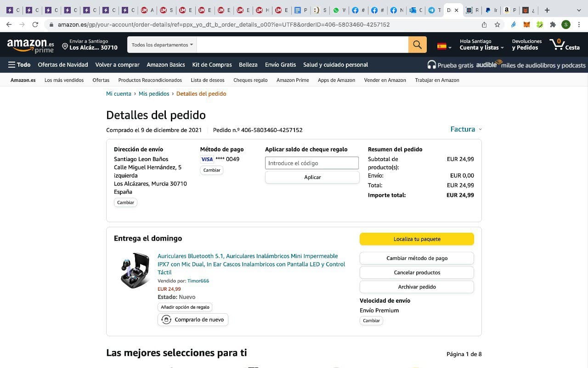Open Los más vendidos in subnavigation
The height and width of the screenshot is (368, 588).
click(x=64, y=80)
